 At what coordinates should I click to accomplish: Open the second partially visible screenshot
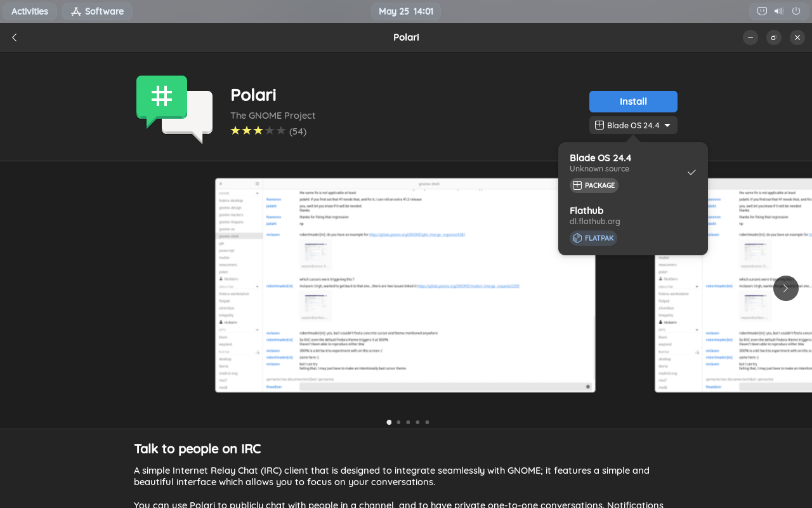(733, 285)
